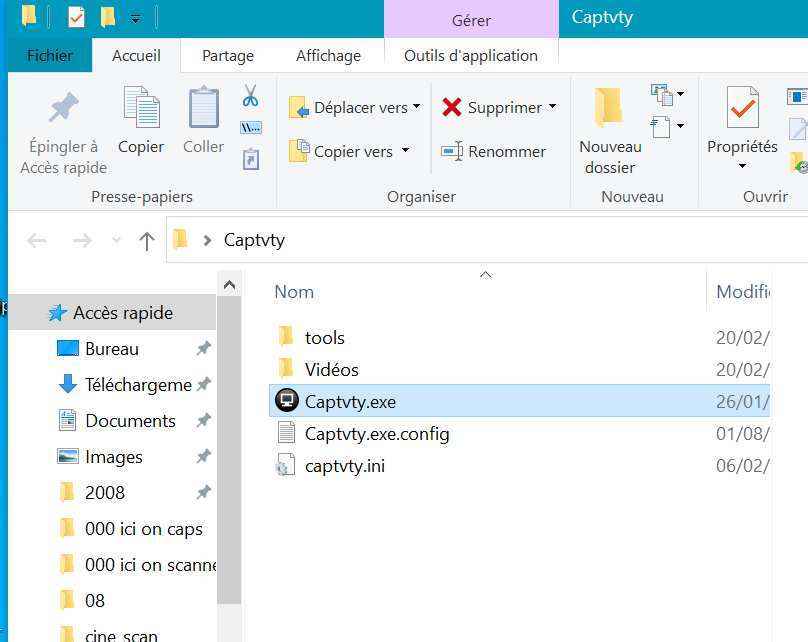Image resolution: width=808 pixels, height=642 pixels.
Task: Click the scissors Couper icon
Action: (250, 96)
